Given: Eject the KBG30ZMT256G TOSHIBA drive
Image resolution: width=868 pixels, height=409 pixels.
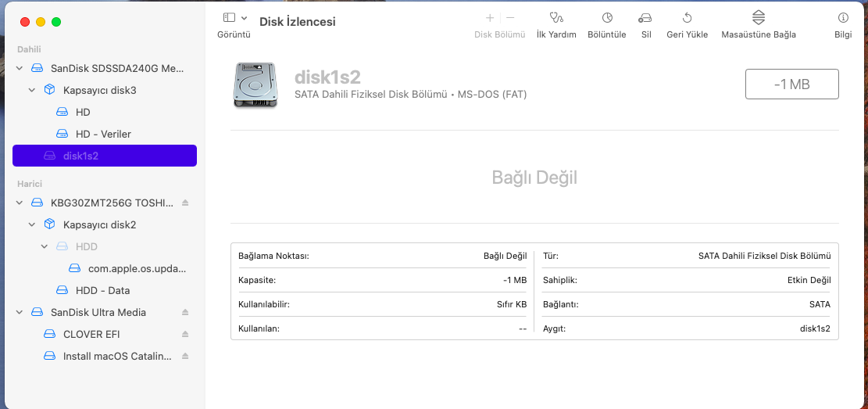Looking at the screenshot, I should pos(185,203).
